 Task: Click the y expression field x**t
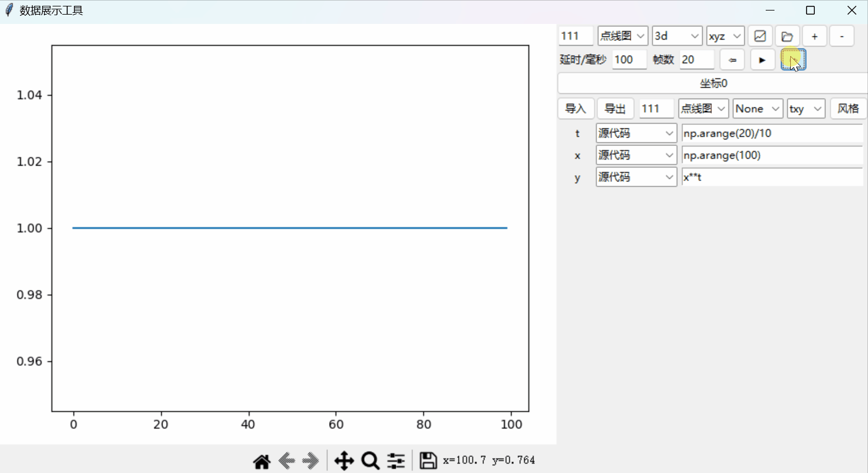(772, 177)
